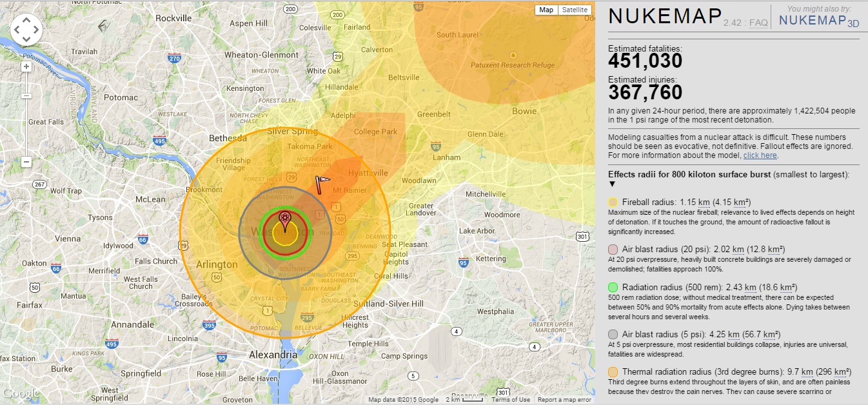Screen dimensions: 868x405
Task: Click the Greenbelt label on the map
Action: point(433,114)
